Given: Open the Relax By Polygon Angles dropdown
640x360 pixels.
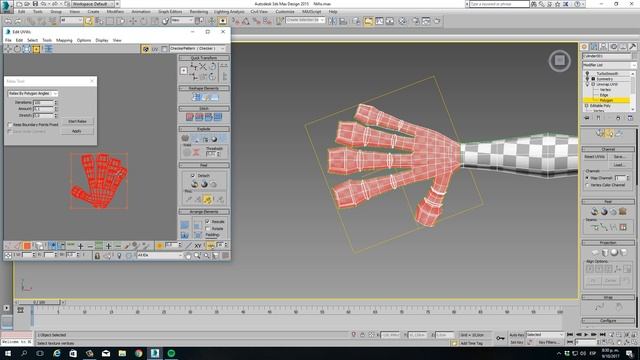Looking at the screenshot, I should (33, 93).
